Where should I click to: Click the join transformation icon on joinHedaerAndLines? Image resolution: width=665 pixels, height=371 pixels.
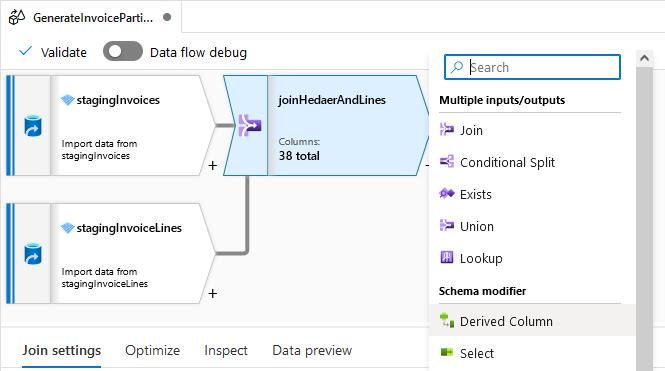(x=249, y=126)
